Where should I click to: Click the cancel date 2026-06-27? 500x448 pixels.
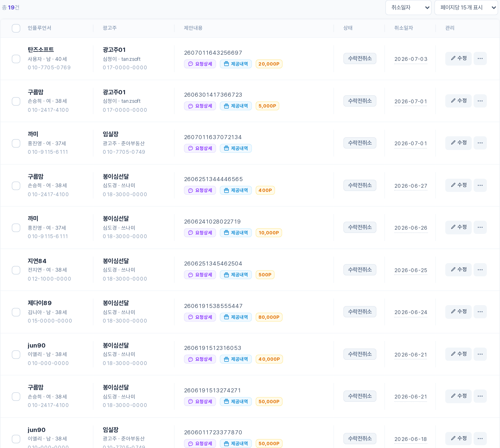click(x=411, y=186)
